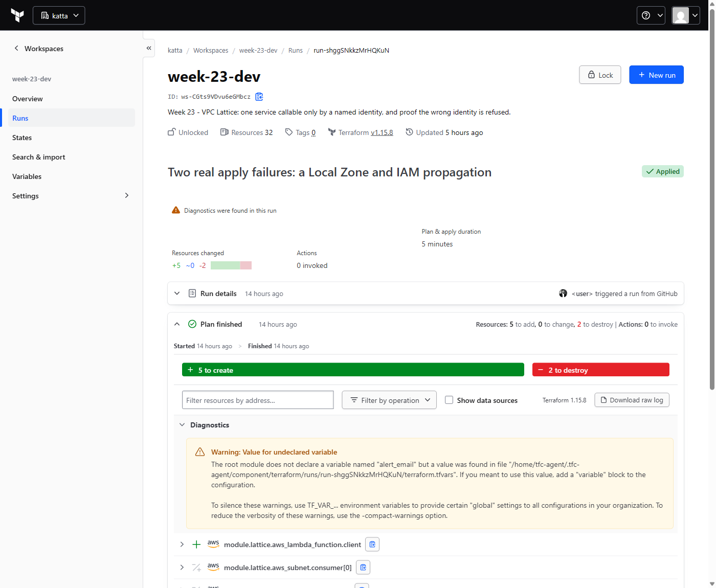Click the GitHub user avatar icon
Screen dimensions: 716x588
(563, 293)
